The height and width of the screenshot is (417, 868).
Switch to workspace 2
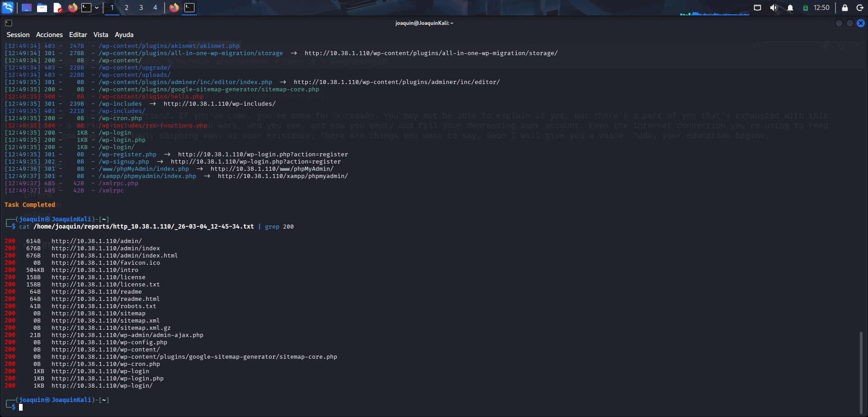(x=126, y=7)
